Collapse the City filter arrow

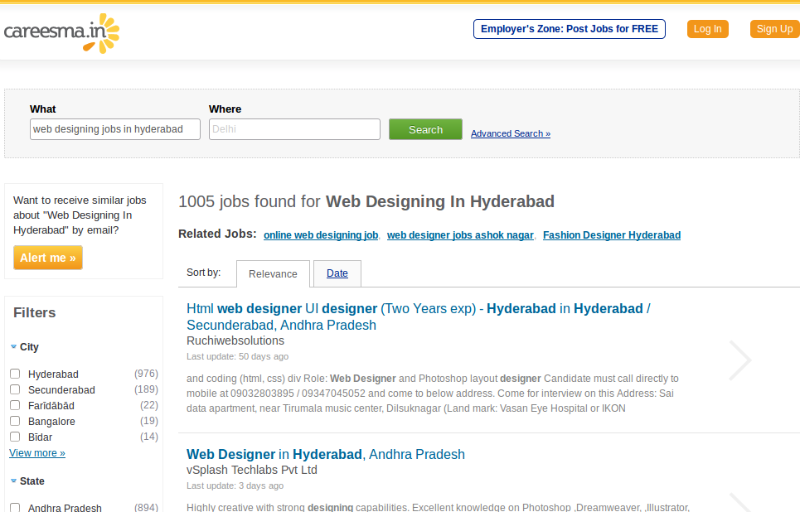tap(14, 347)
